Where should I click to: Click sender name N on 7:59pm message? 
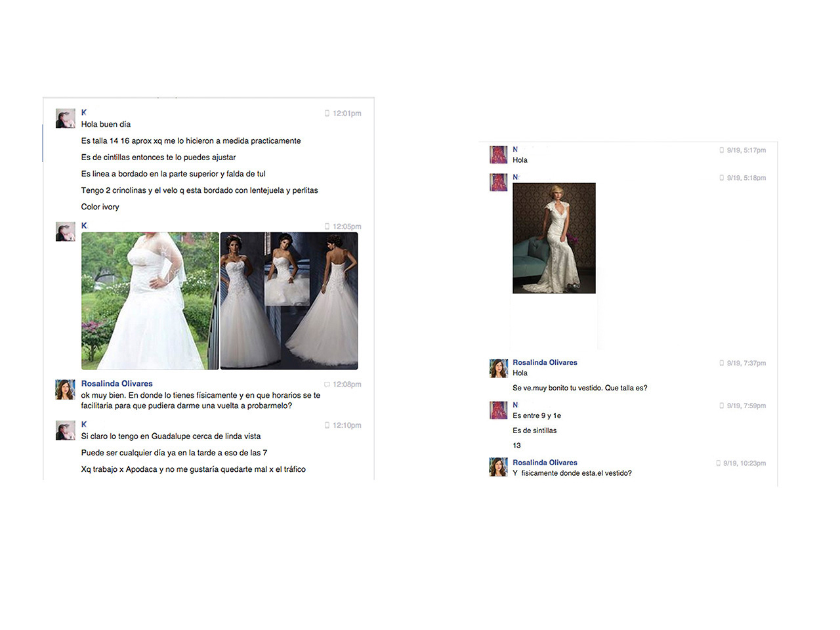point(515,405)
